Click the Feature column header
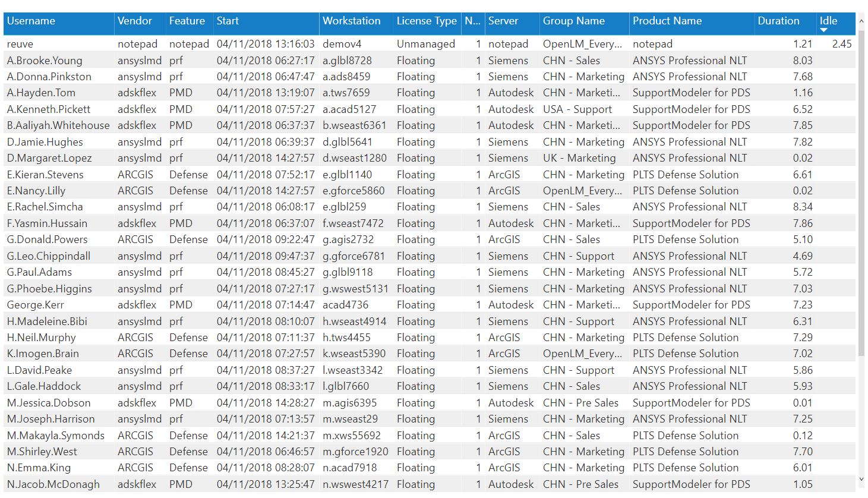This screenshot has width=868, height=498. 187,21
